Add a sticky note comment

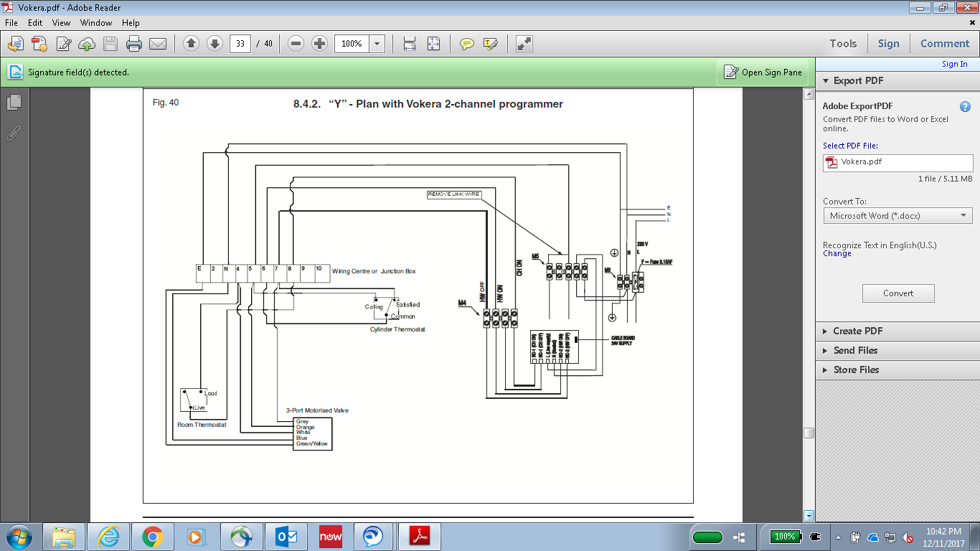tap(466, 44)
